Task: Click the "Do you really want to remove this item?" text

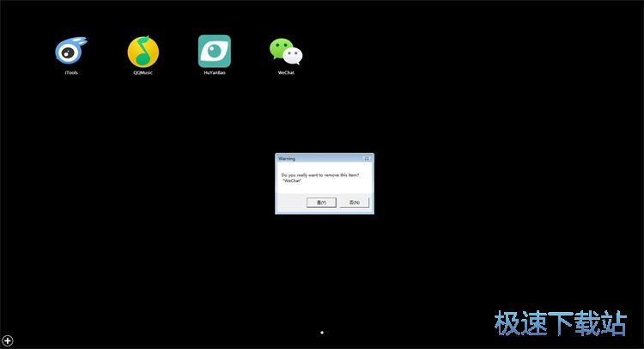Action: (x=320, y=175)
